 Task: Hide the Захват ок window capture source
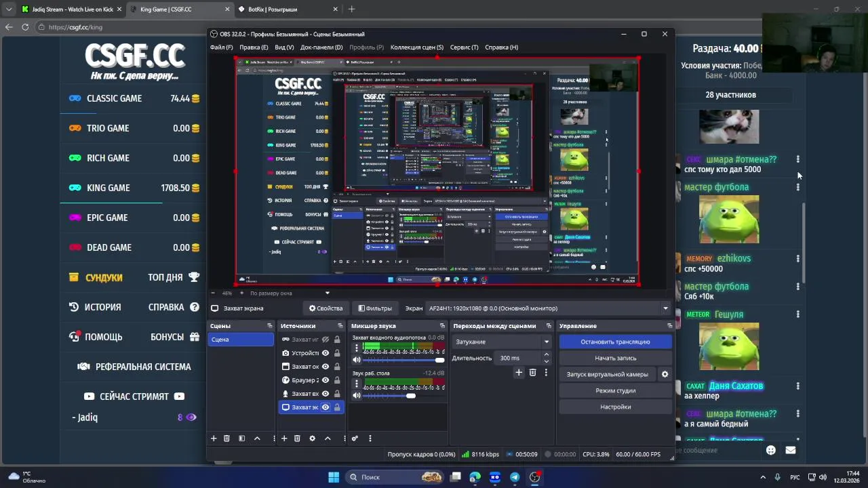pyautogui.click(x=325, y=367)
